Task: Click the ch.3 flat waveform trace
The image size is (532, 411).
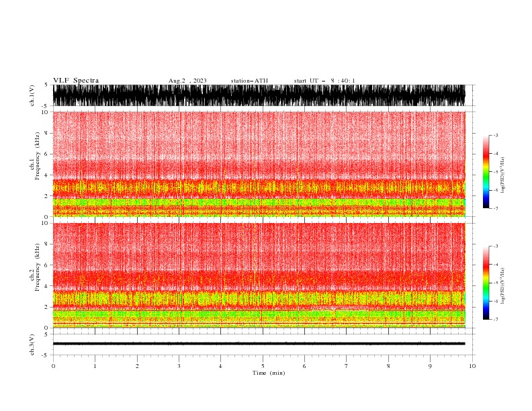Action: click(x=259, y=344)
